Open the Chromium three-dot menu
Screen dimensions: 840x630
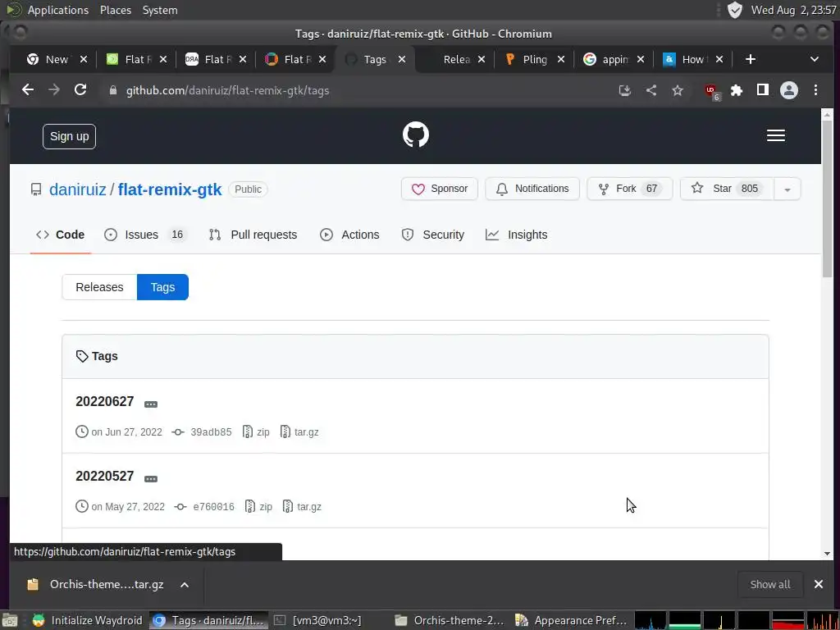[x=815, y=90]
